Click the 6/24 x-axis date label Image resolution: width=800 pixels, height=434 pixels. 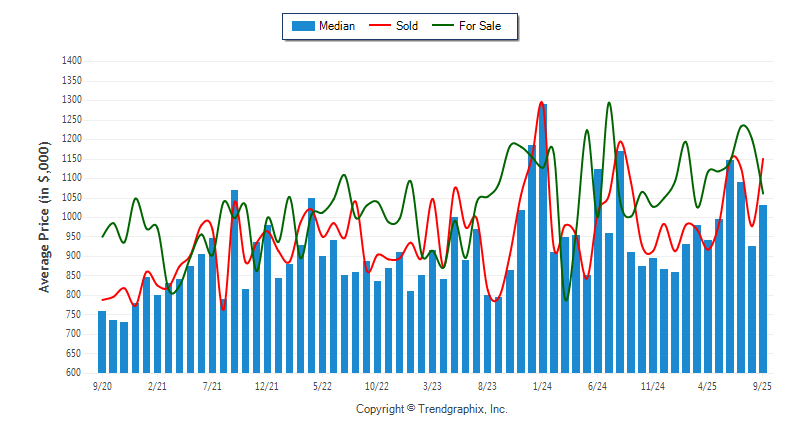point(598,385)
